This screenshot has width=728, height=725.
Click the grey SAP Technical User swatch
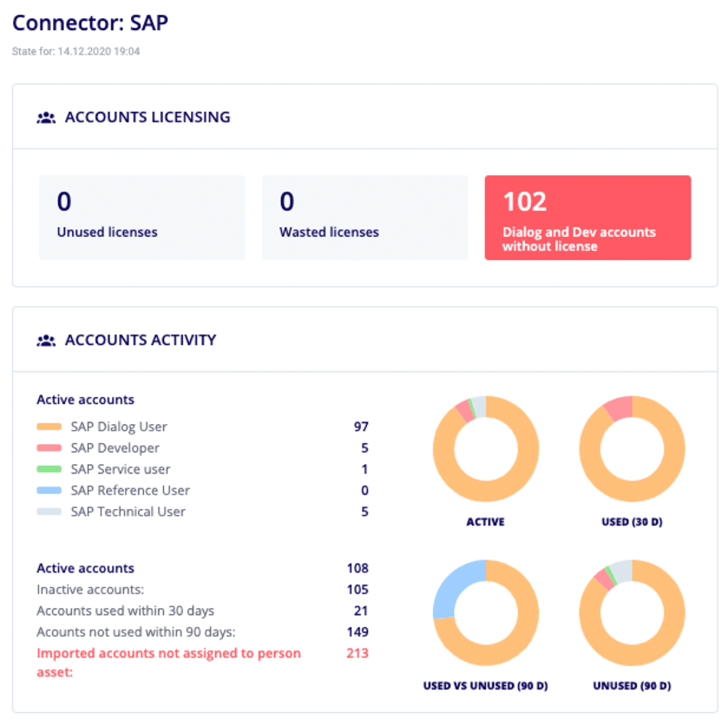pyautogui.click(x=49, y=512)
